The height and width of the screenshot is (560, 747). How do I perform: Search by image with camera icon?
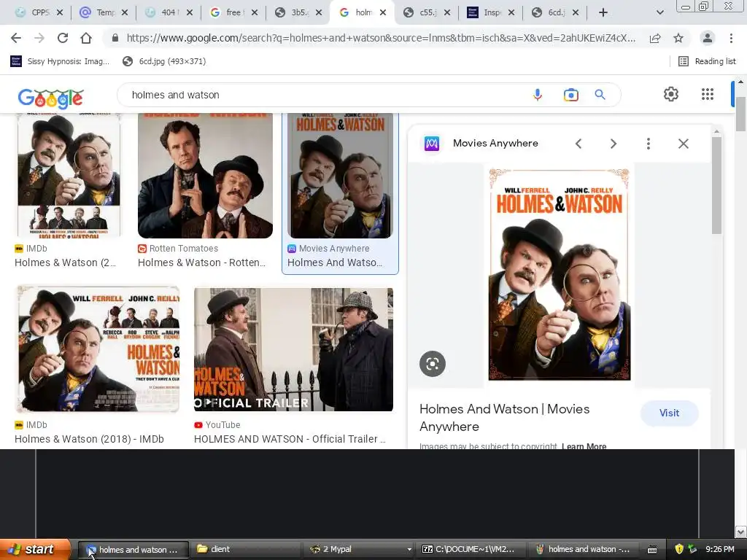point(570,95)
